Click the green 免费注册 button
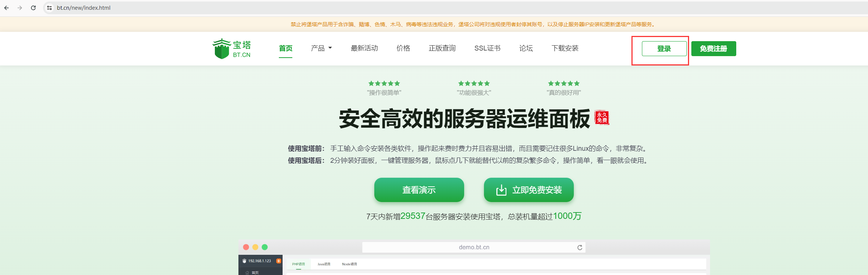Screen dimensions: 868x275 [713, 49]
